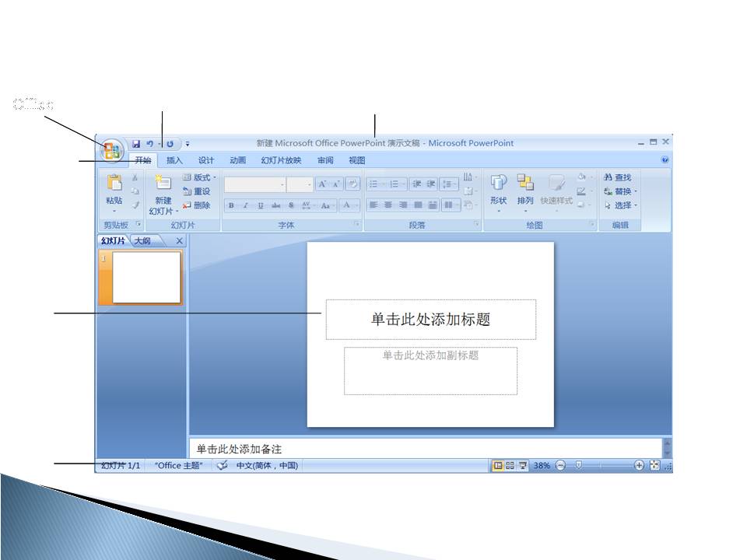The width and height of the screenshot is (747, 560).
Task: Open the PowerPoint Help question mark
Action: click(x=665, y=160)
